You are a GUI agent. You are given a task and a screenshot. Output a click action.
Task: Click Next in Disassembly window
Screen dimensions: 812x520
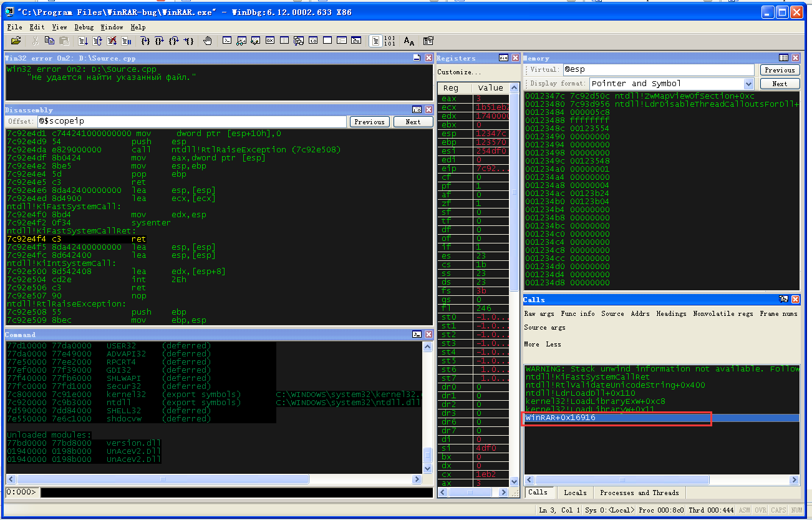coord(413,122)
